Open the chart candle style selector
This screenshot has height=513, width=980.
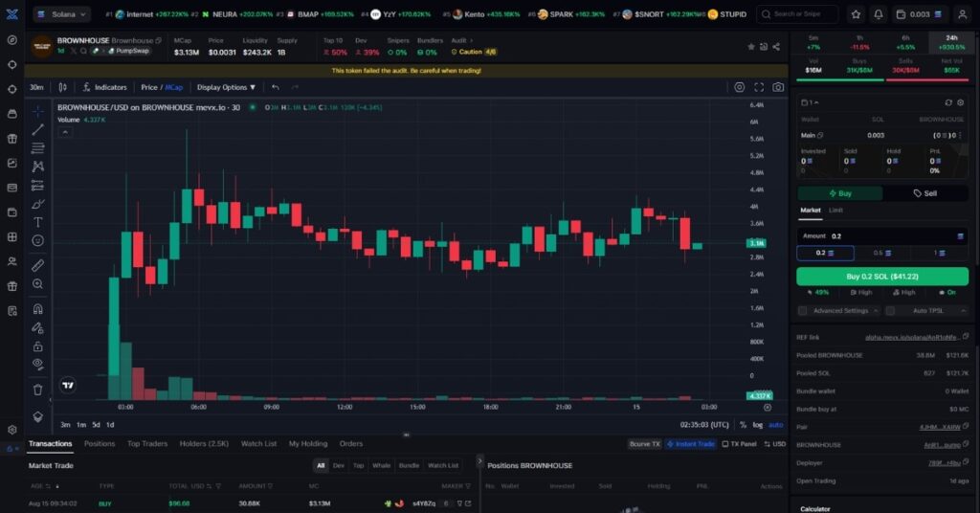pos(62,87)
